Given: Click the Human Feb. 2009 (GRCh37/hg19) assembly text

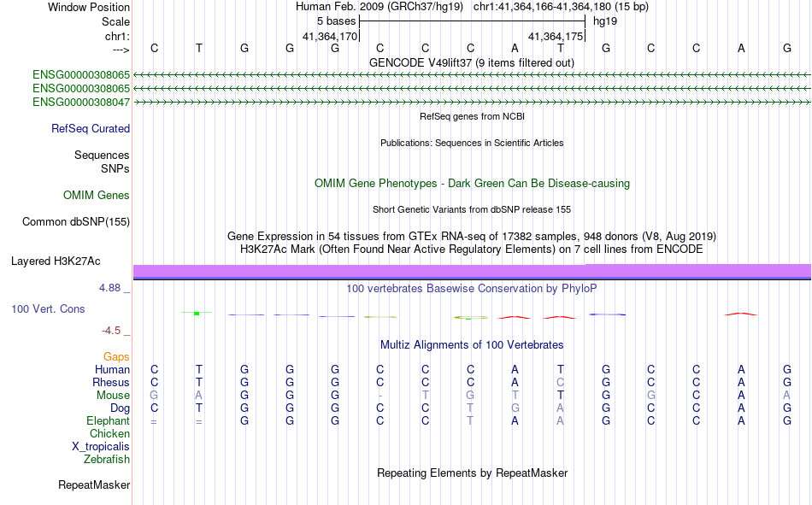Looking at the screenshot, I should point(380,7).
